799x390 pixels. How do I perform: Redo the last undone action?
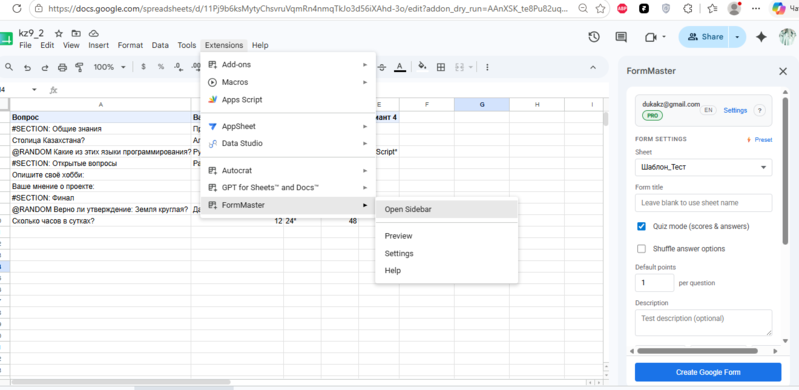point(45,67)
